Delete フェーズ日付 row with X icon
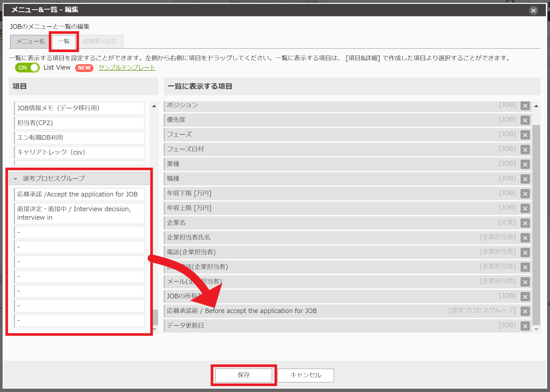The width and height of the screenshot is (550, 392). (525, 150)
